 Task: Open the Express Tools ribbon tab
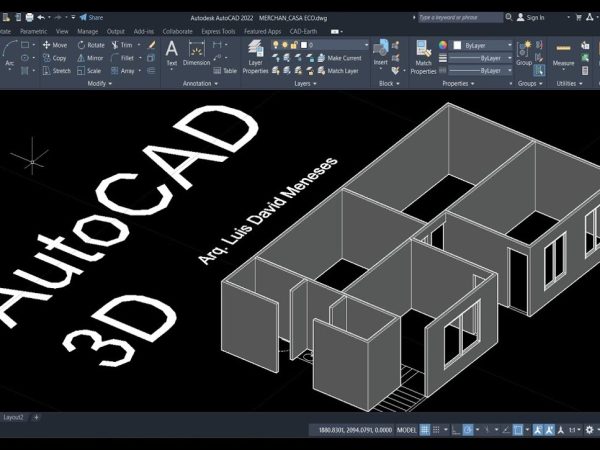tap(219, 31)
